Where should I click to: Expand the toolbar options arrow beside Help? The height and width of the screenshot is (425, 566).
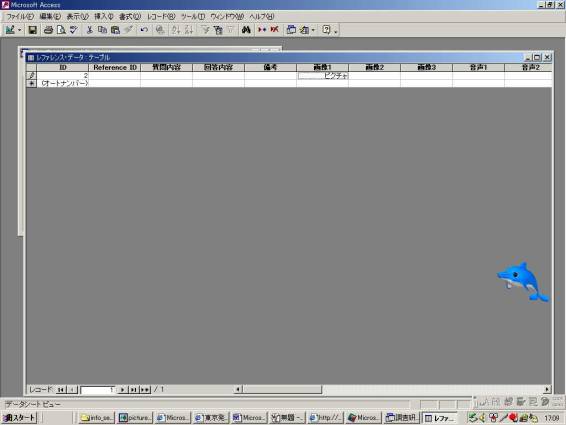tap(336, 32)
